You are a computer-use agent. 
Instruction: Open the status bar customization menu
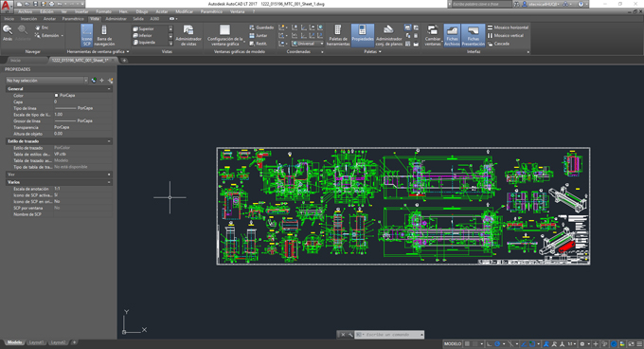639,344
